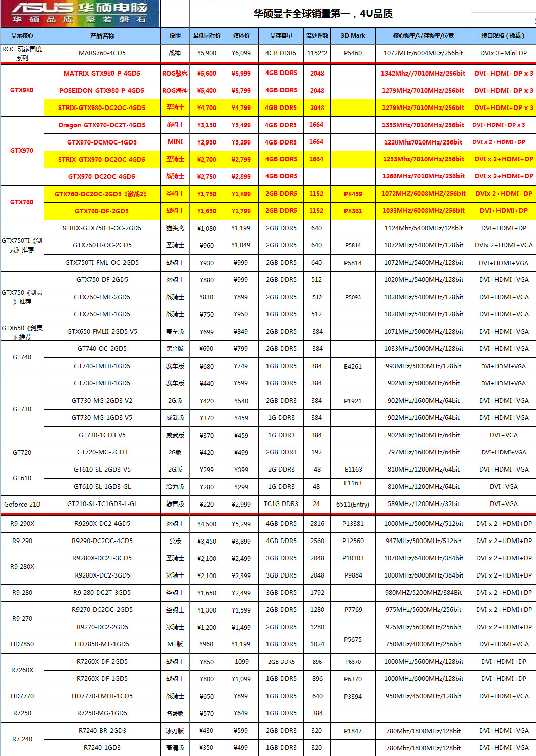Screen dimensions: 536x756
Task: Click the '1152*2' stream processor cell
Action: (x=317, y=53)
